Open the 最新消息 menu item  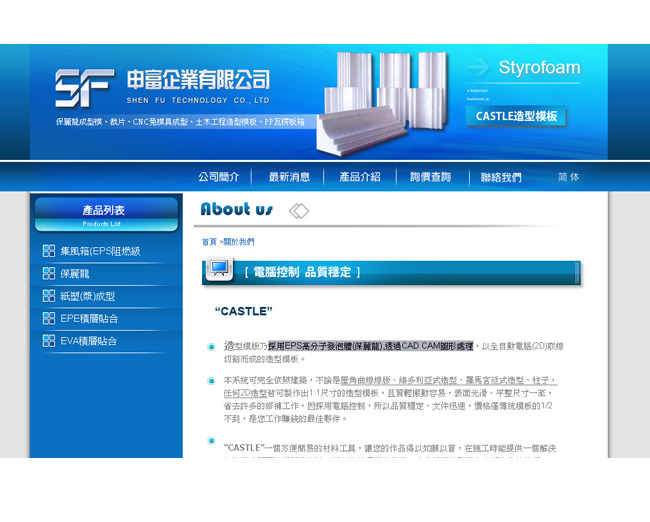click(x=289, y=177)
